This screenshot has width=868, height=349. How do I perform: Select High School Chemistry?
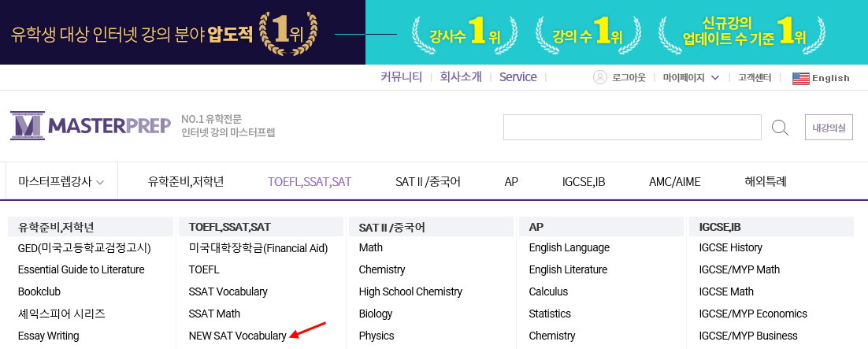click(410, 291)
